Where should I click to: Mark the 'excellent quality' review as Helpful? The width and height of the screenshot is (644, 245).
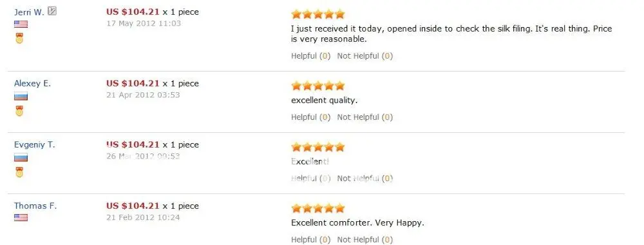tap(310, 117)
